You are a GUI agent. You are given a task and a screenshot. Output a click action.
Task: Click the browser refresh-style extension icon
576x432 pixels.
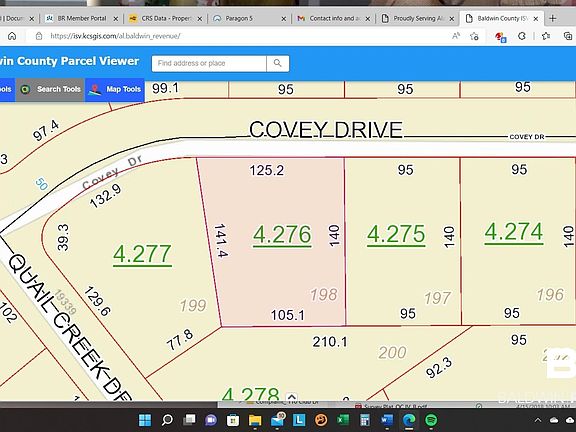click(x=522, y=36)
